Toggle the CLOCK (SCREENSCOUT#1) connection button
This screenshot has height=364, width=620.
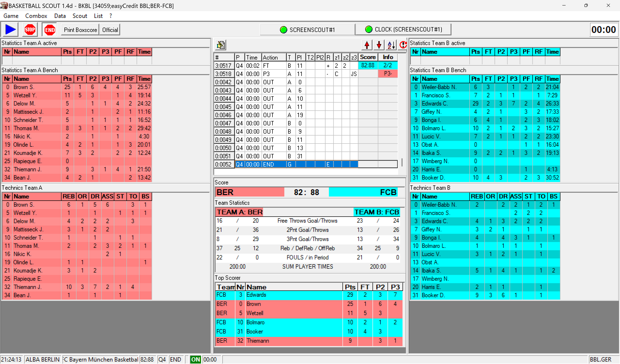(403, 30)
